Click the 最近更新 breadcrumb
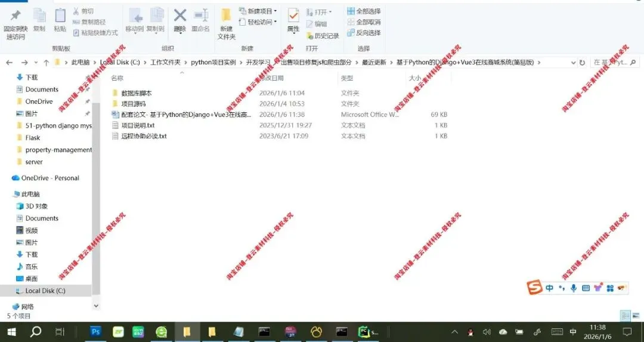The height and width of the screenshot is (342, 644). [374, 63]
